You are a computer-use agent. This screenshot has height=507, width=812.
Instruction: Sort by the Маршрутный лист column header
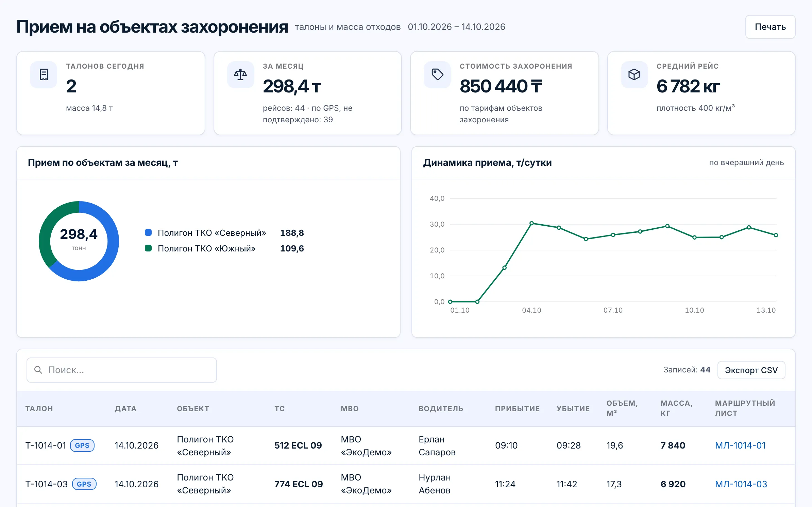tap(745, 408)
